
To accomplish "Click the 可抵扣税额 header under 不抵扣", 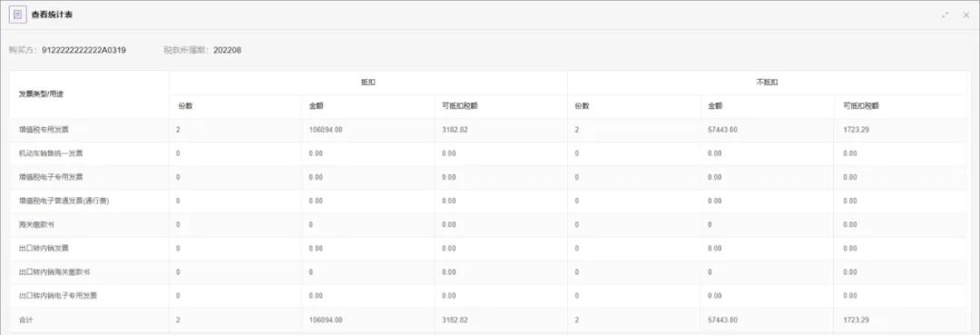I will click(x=860, y=106).
